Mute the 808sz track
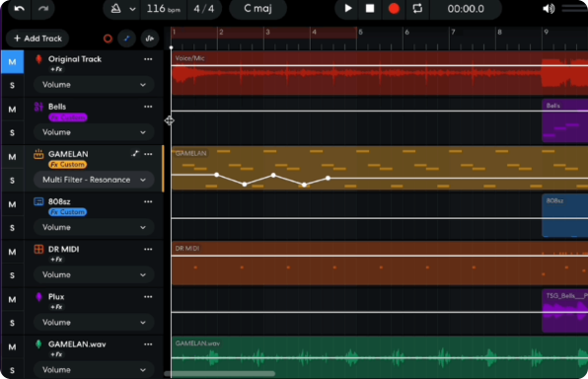The image size is (588, 379). 13,204
